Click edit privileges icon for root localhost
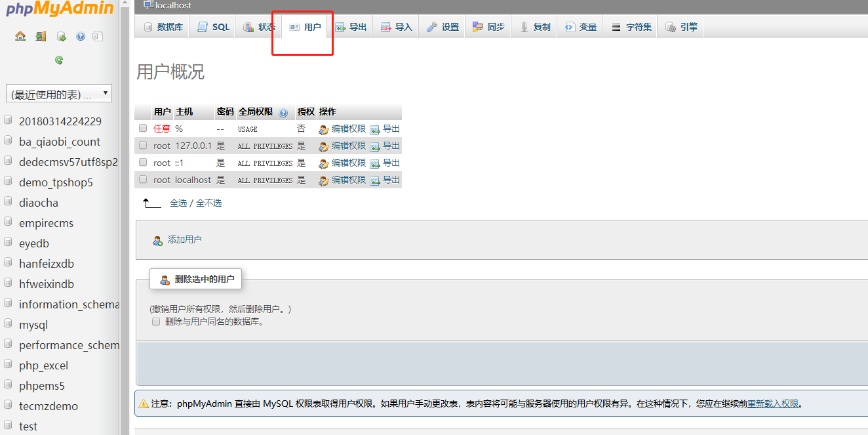The width and height of the screenshot is (868, 435). [x=324, y=180]
